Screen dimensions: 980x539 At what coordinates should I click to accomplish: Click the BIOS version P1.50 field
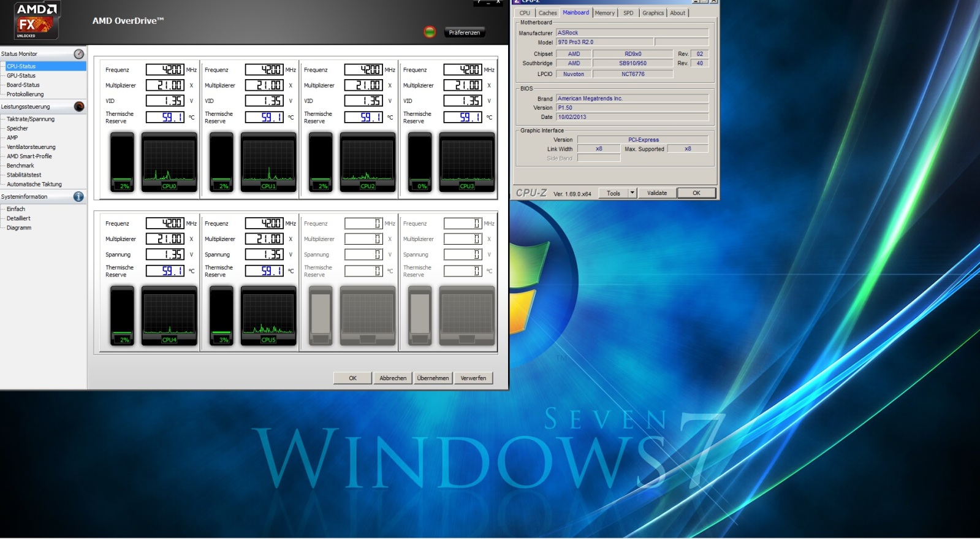click(x=632, y=108)
